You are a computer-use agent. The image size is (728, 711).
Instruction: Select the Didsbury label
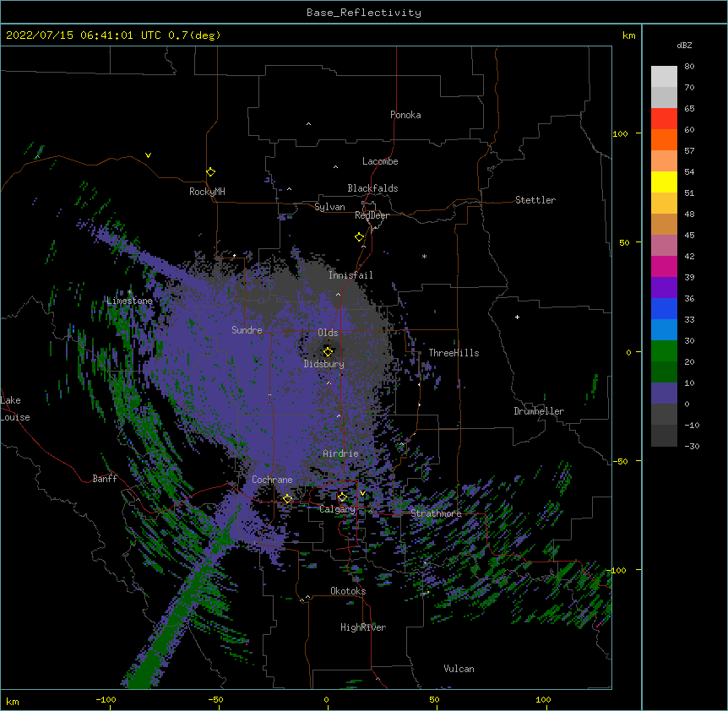[x=324, y=364]
